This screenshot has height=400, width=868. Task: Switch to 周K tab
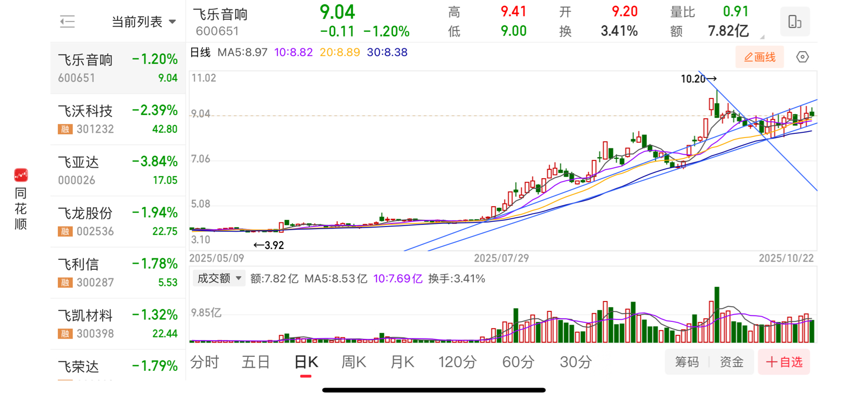pos(353,362)
